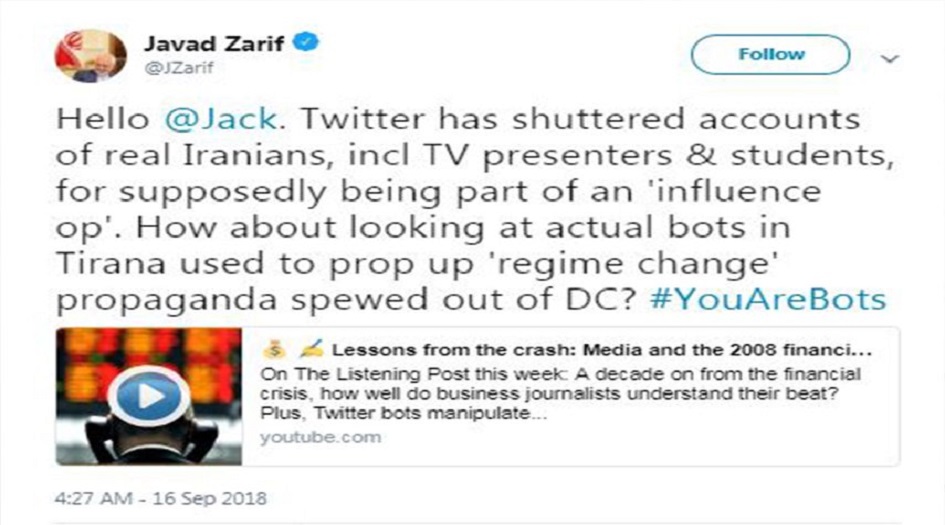Open the Javad Zarif display name link

coord(219,44)
